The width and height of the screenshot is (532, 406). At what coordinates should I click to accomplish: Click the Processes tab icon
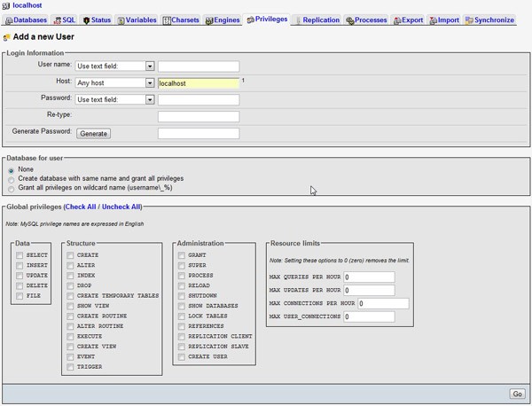point(350,20)
